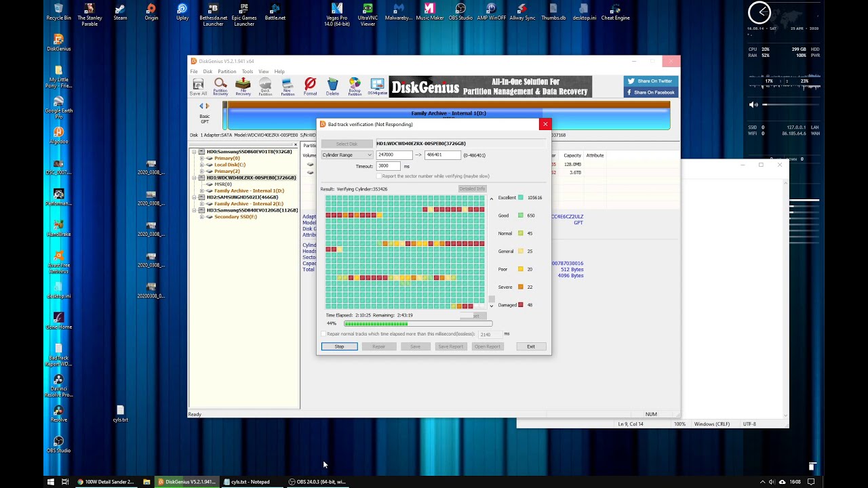Click the Excellent teal color swatch
868x488 pixels.
click(521, 198)
